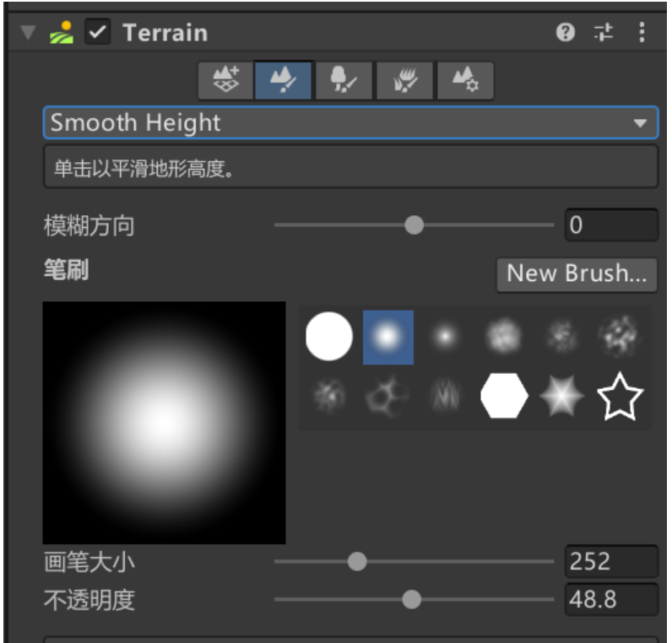Click the 笔刷 section label
This screenshot has width=672, height=643.
(67, 270)
